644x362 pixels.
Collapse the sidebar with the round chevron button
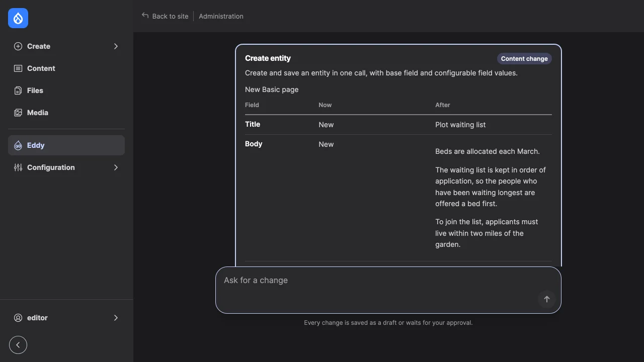[18, 345]
